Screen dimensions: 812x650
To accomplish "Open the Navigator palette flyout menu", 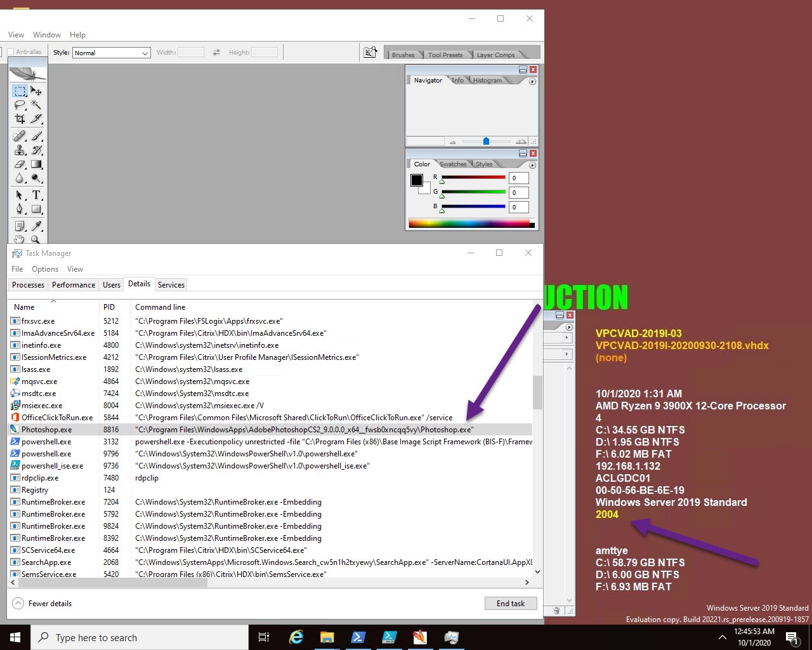I will (532, 81).
